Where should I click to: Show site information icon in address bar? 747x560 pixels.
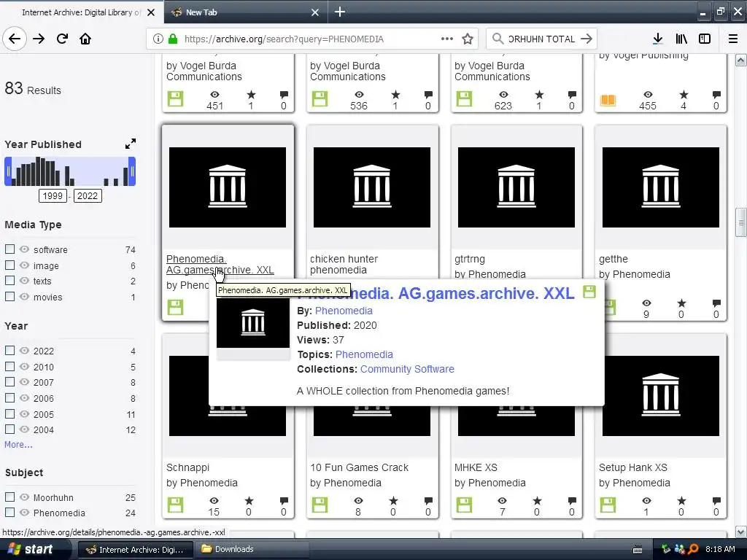tap(158, 39)
